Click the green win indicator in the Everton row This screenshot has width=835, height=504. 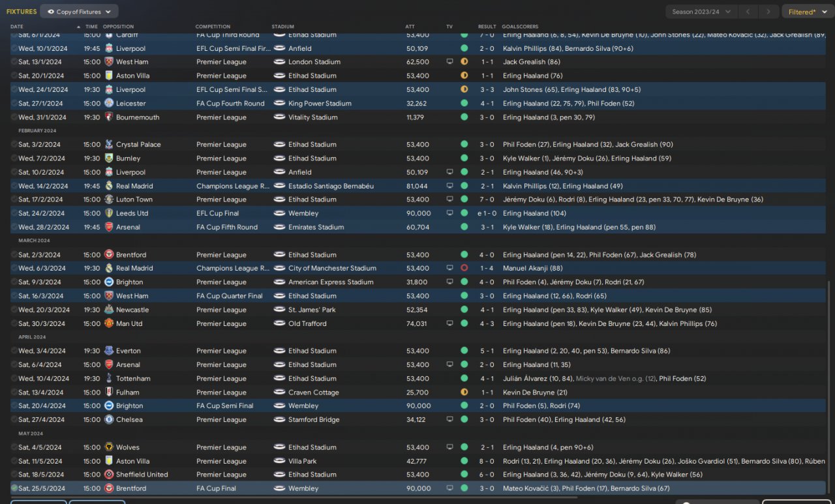(464, 351)
